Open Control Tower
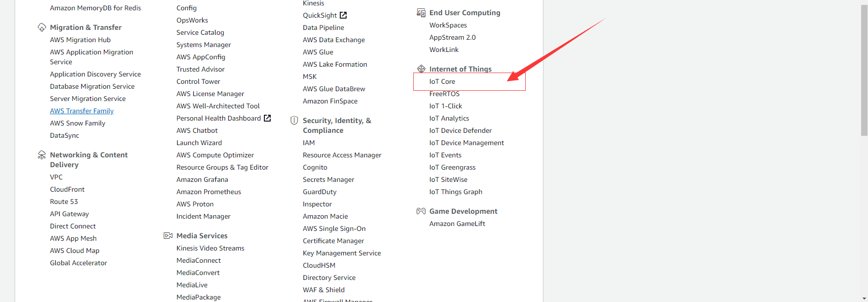 click(x=198, y=81)
